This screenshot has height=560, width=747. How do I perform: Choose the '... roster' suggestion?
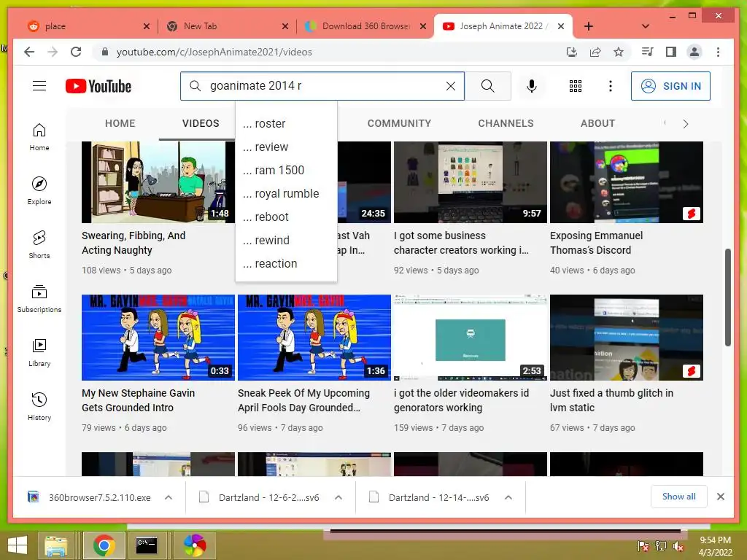click(286, 123)
